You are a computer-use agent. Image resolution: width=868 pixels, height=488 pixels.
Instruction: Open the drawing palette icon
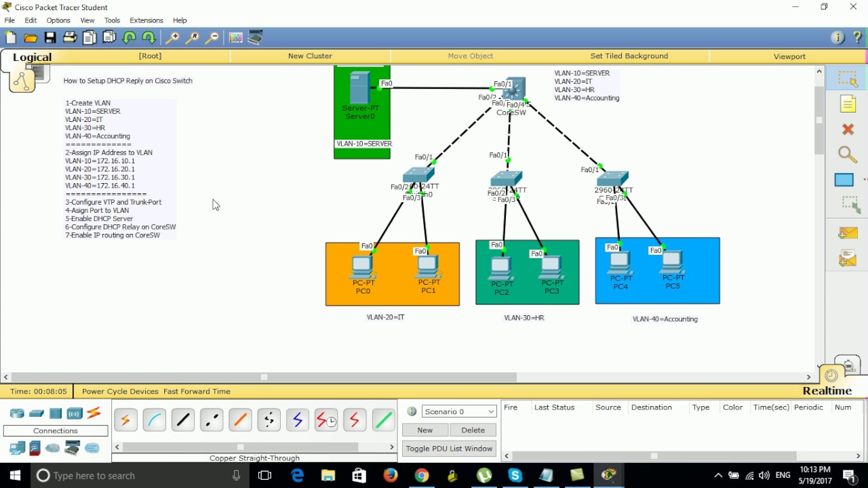(x=235, y=38)
